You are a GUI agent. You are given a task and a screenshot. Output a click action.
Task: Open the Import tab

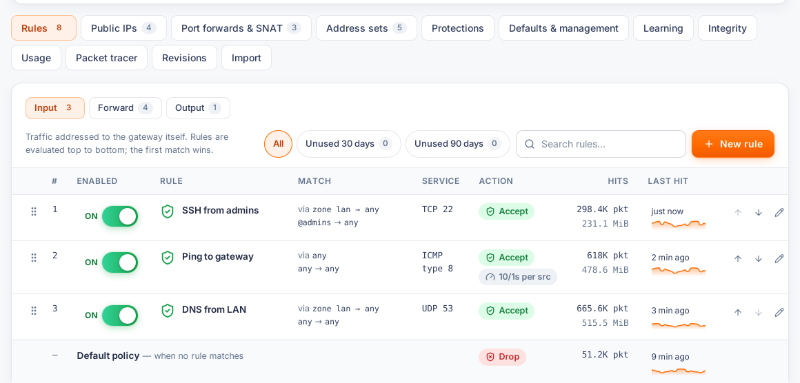coord(246,58)
